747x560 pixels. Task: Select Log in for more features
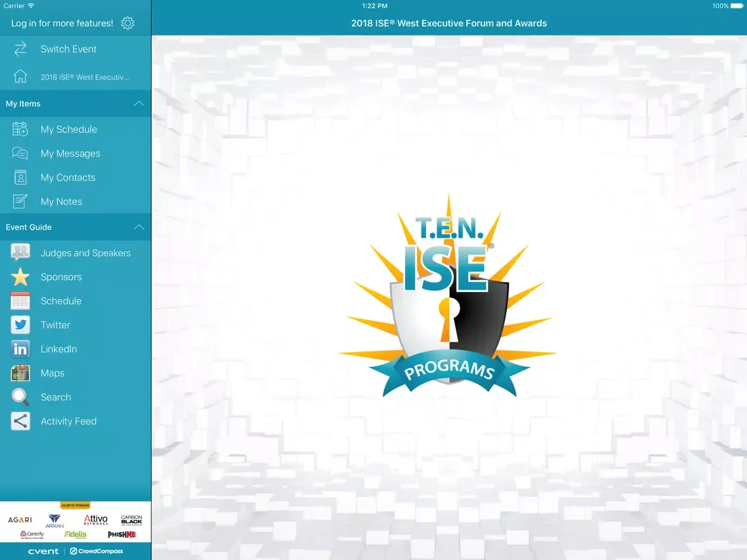pyautogui.click(x=62, y=24)
